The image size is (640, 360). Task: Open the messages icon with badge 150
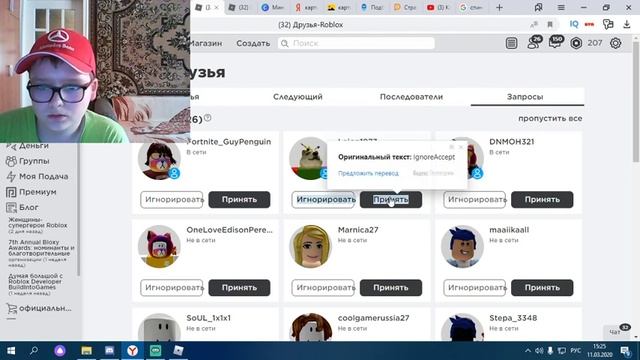pos(556,42)
